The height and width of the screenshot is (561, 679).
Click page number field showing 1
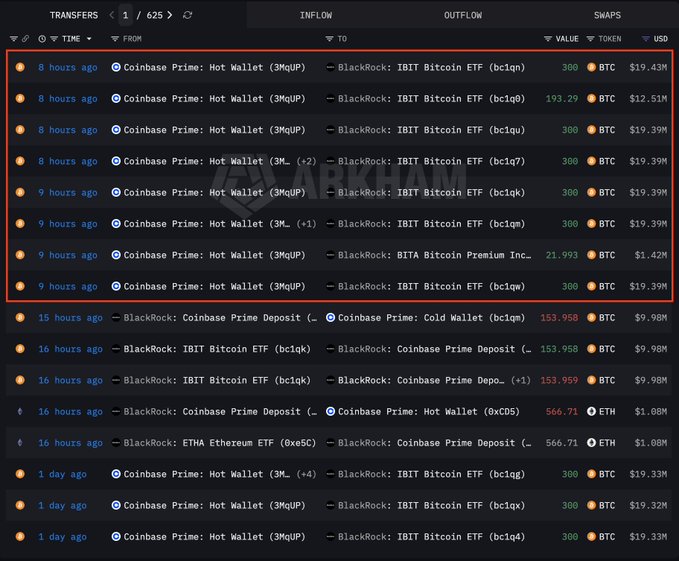125,15
